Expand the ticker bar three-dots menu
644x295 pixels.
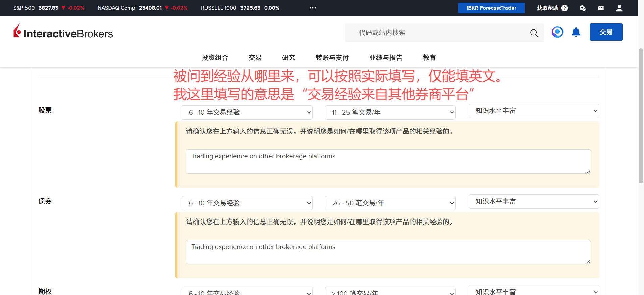tap(313, 8)
